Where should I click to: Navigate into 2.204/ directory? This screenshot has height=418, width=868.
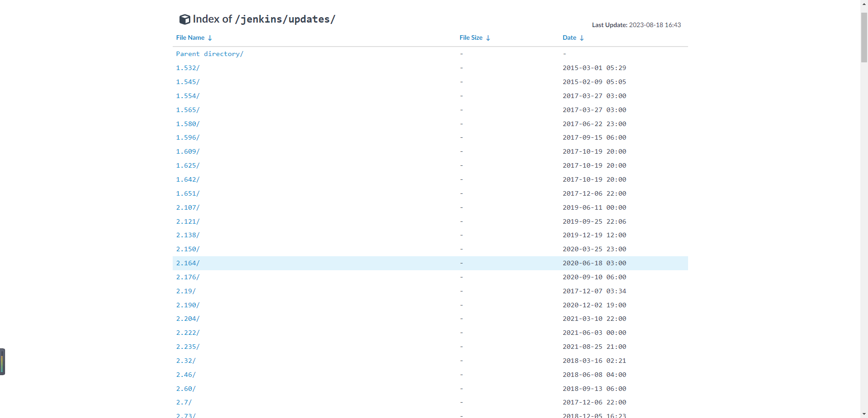pos(188,319)
